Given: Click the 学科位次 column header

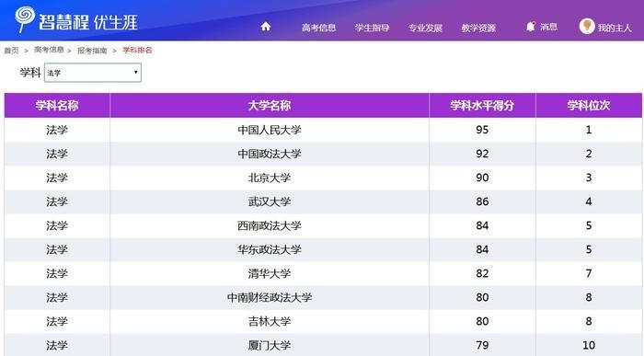Looking at the screenshot, I should pyautogui.click(x=589, y=106).
